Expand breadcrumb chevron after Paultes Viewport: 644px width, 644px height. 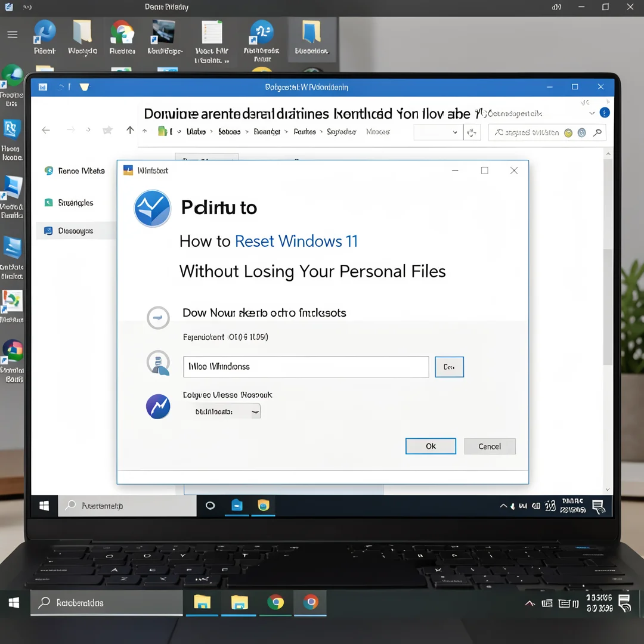[321, 132]
